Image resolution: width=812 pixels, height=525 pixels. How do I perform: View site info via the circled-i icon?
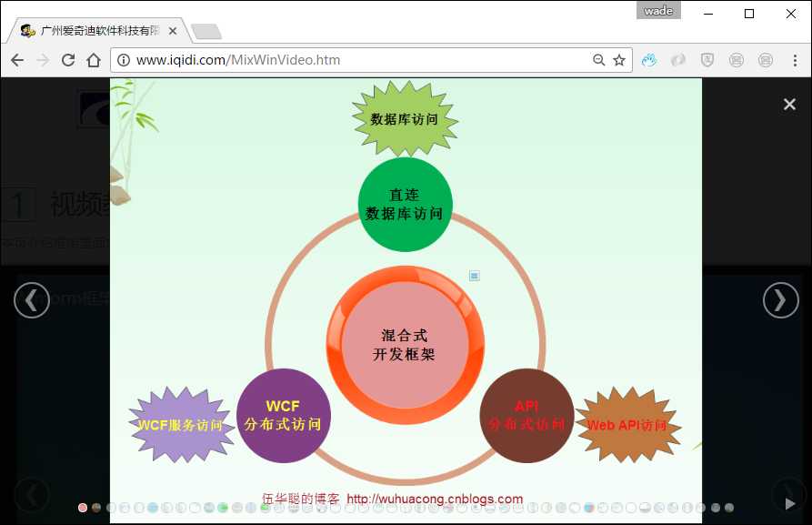click(x=123, y=60)
